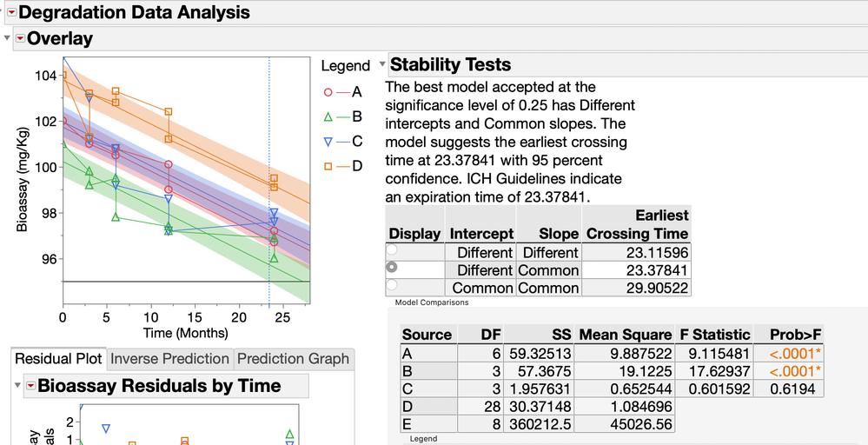Click the orange square marker for batch D

tap(328, 167)
